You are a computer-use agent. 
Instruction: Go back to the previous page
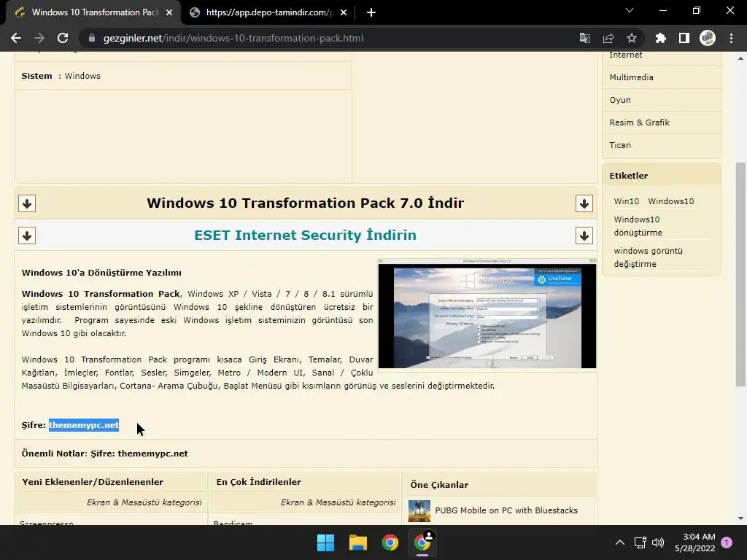click(16, 38)
